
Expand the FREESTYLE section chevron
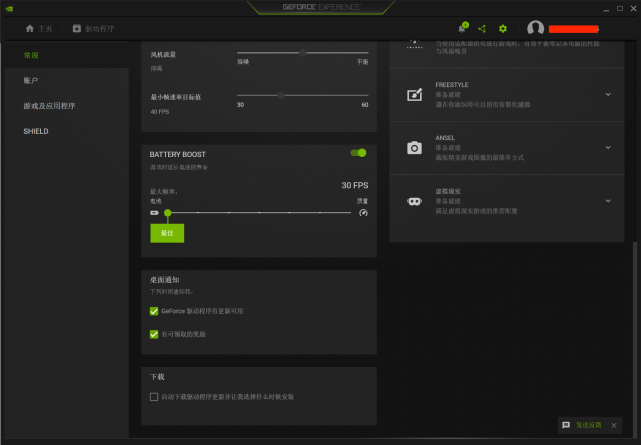(x=608, y=94)
